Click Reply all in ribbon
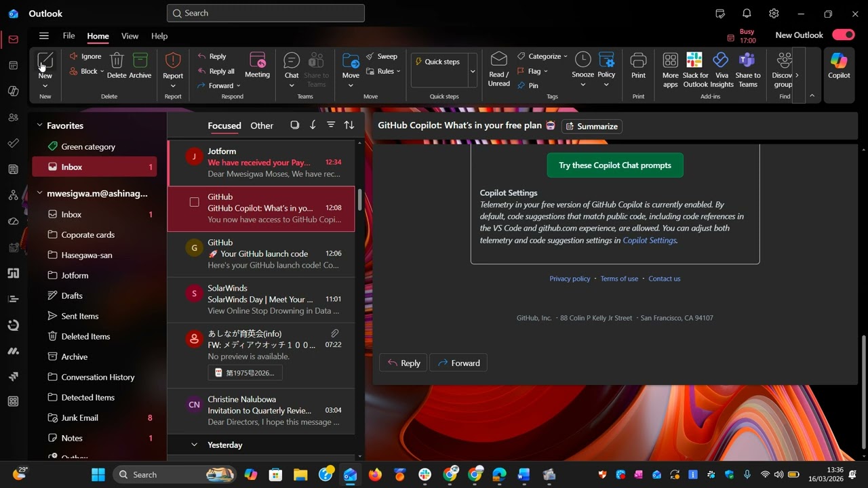Image resolution: width=868 pixels, height=488 pixels. coord(216,71)
